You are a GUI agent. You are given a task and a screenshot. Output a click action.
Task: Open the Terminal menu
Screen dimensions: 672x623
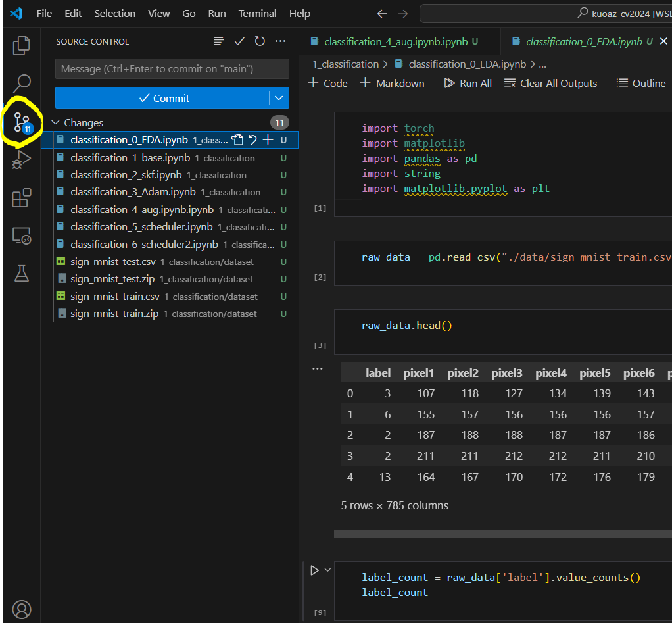coord(258,13)
